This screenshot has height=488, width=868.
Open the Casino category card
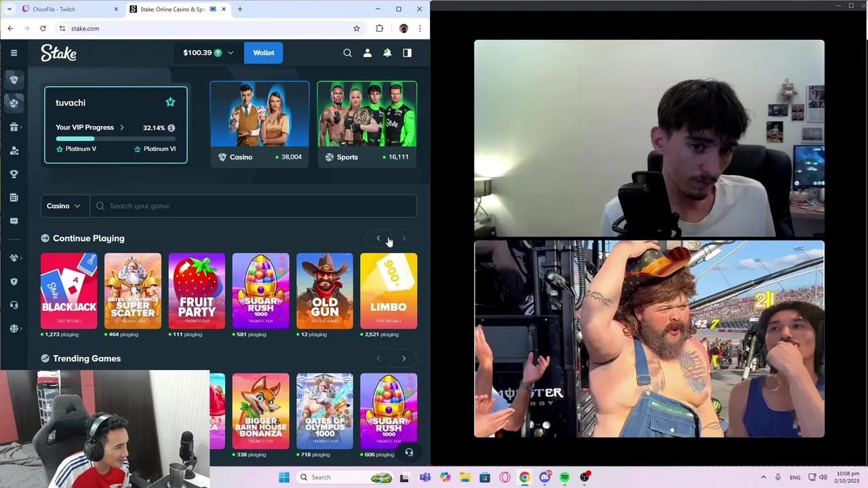260,123
